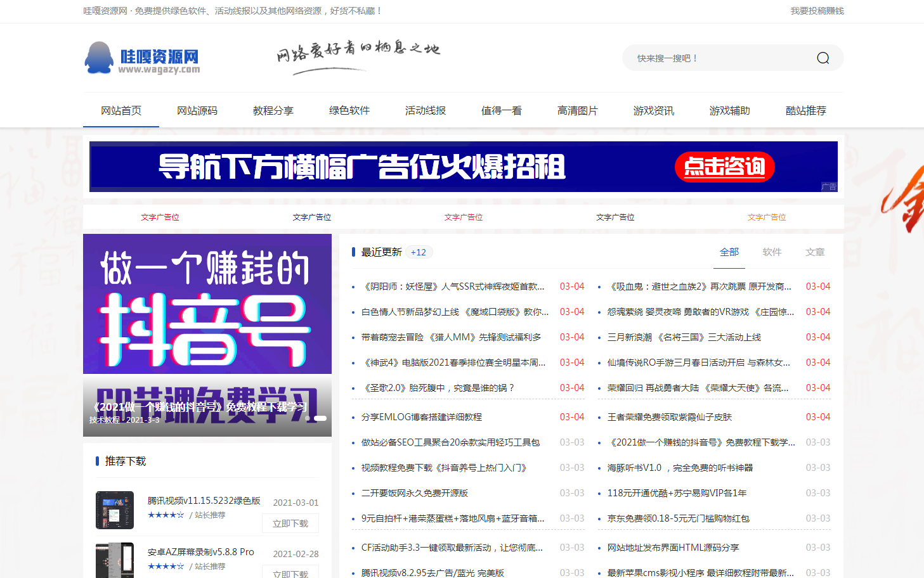Open the 海豚听书V1.0 article link

point(680,468)
